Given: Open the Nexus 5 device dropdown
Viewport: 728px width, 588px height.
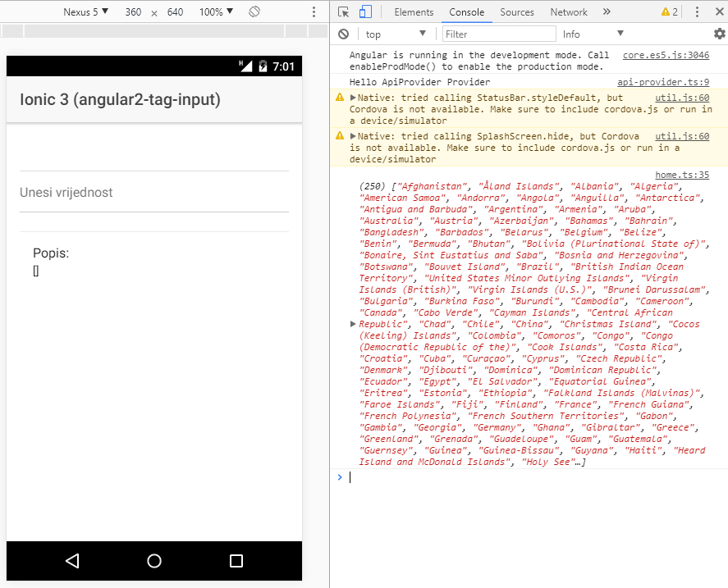Looking at the screenshot, I should point(86,12).
